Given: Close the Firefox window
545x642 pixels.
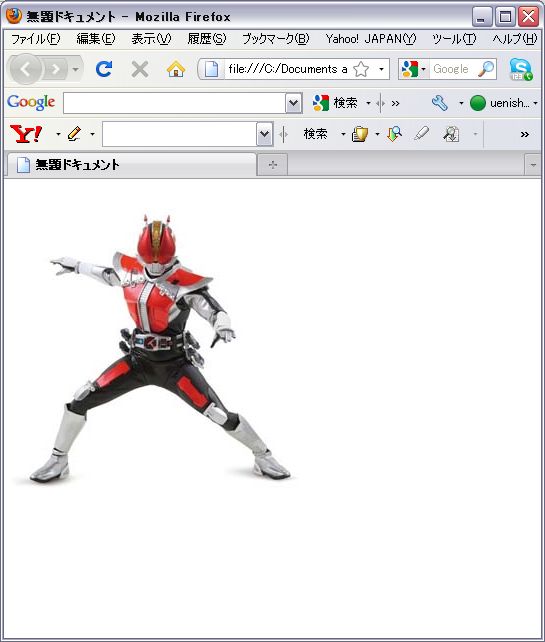Looking at the screenshot, I should coord(529,17).
